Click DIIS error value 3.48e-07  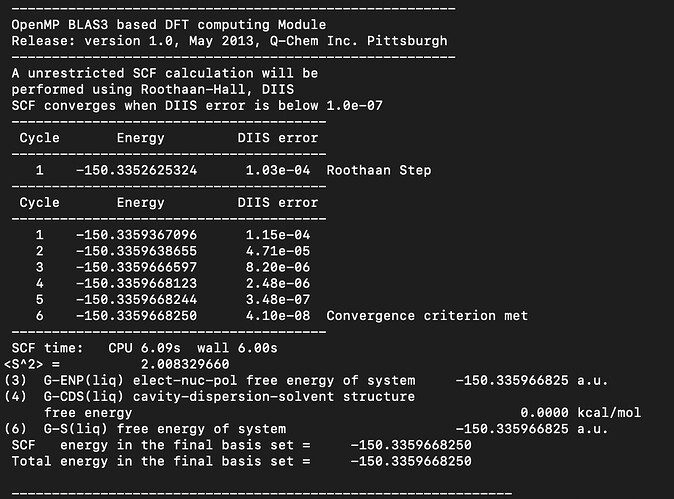(278, 300)
